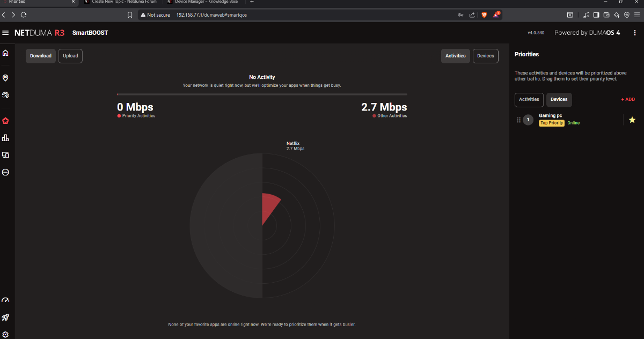The height and width of the screenshot is (339, 644).
Task: Select the red SmartBOOST sidebar icon
Action: click(5, 121)
